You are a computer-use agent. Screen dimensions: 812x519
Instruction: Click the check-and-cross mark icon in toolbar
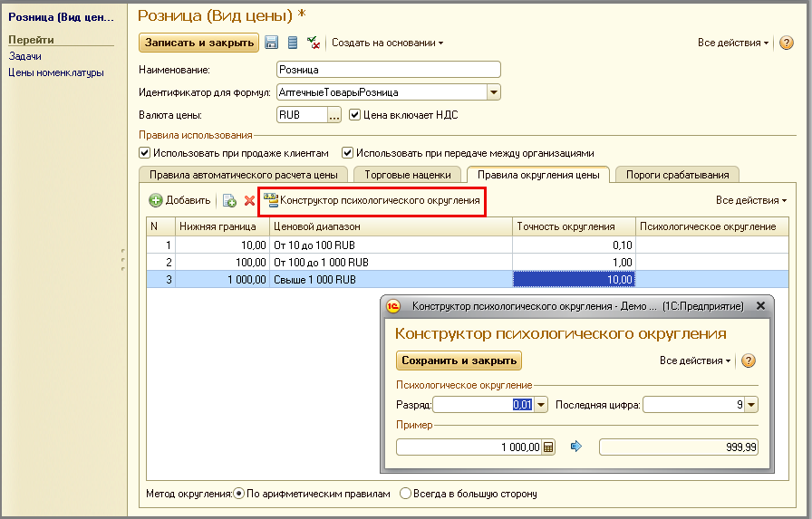click(314, 43)
